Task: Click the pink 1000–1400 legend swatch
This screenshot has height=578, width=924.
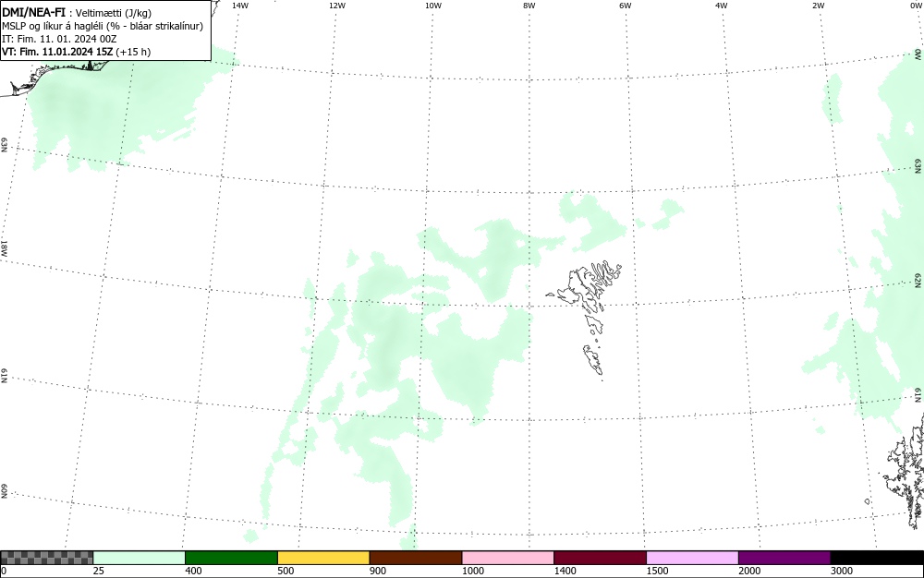Action: (508, 558)
